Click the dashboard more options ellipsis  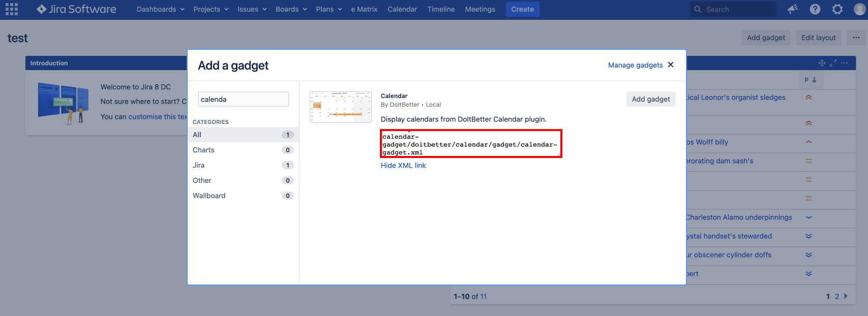[856, 38]
